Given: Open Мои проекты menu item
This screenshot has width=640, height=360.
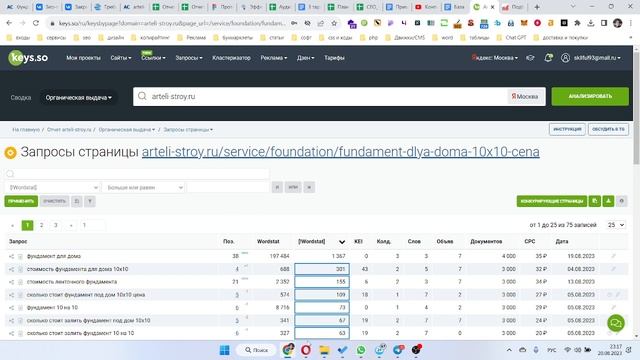Looking at the screenshot, I should (83, 58).
